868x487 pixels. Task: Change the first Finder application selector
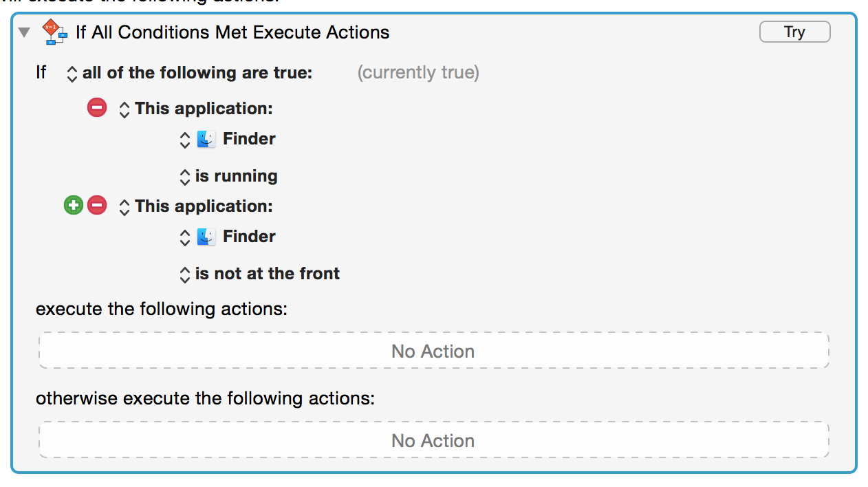click(x=228, y=139)
